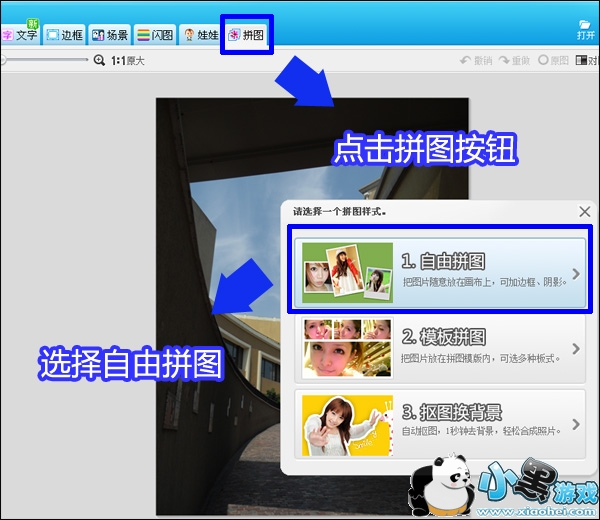Click chevron arrow on 抠图换背景 row
Viewport: 600px width, 520px height.
click(576, 424)
